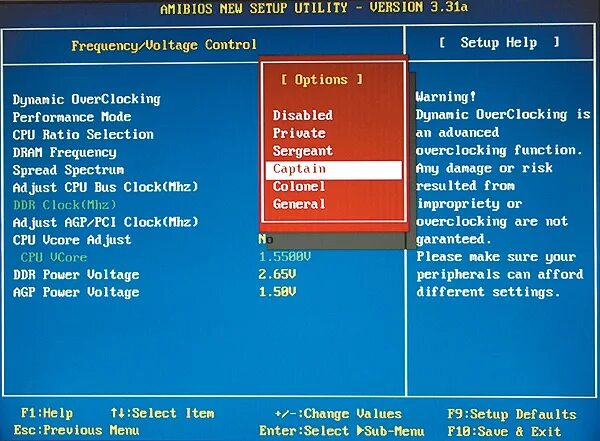Click F9:Setup Defaults
Viewport: 600px width, 441px height.
coord(512,414)
